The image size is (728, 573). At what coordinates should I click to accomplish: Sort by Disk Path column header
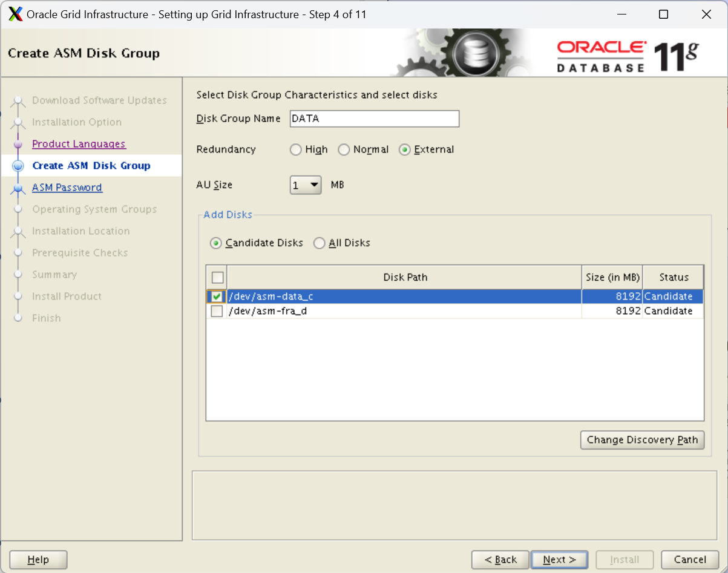click(x=405, y=278)
